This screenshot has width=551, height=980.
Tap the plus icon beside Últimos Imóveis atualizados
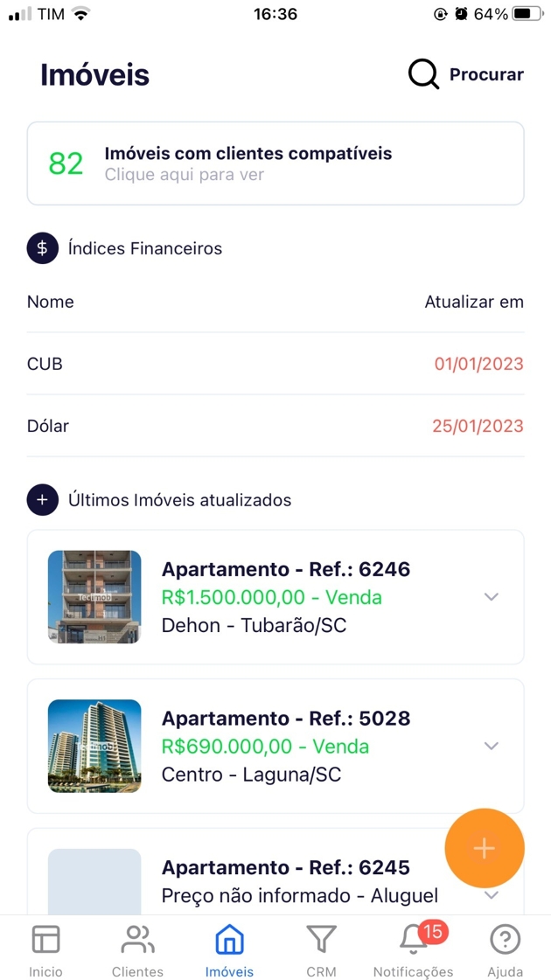[42, 500]
